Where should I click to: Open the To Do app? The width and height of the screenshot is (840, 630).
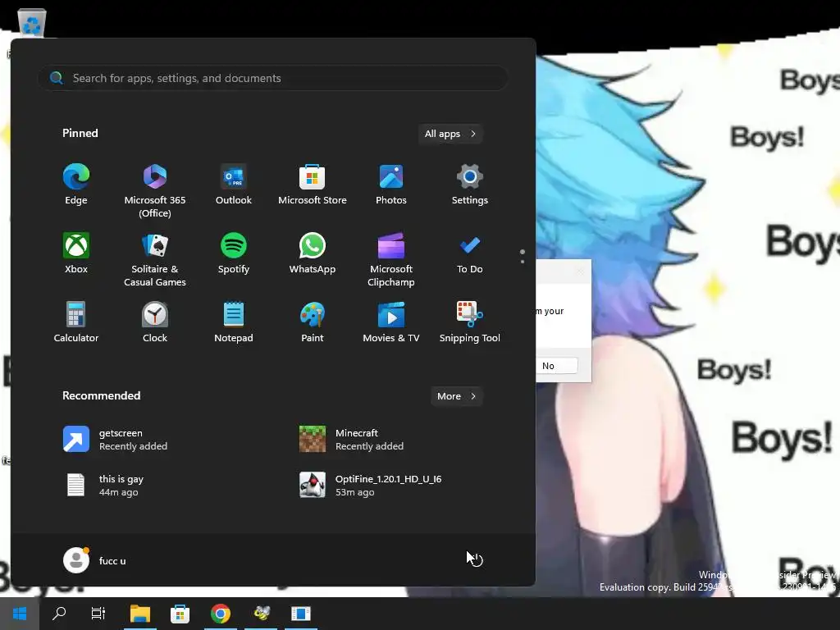[470, 253]
